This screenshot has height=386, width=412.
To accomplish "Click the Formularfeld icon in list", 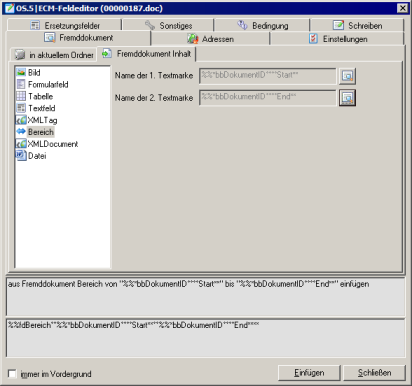I will pyautogui.click(x=21, y=84).
